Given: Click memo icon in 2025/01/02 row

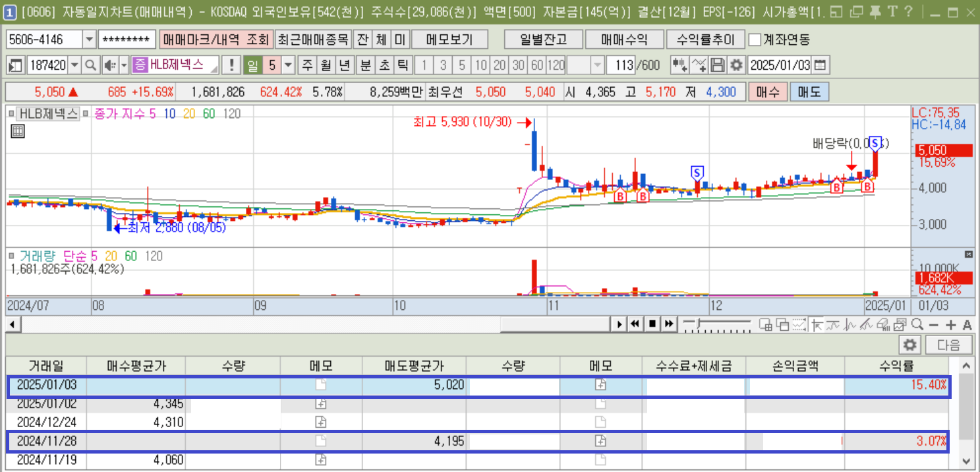Looking at the screenshot, I should [321, 403].
